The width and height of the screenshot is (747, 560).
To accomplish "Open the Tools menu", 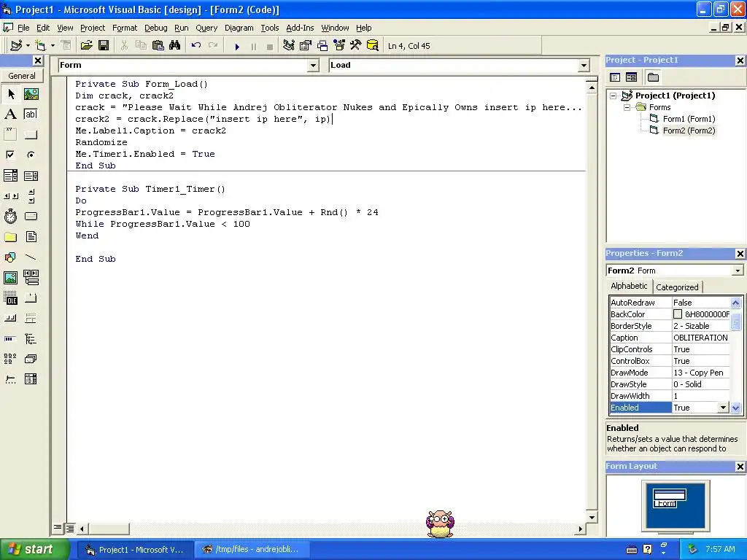I will pyautogui.click(x=270, y=28).
